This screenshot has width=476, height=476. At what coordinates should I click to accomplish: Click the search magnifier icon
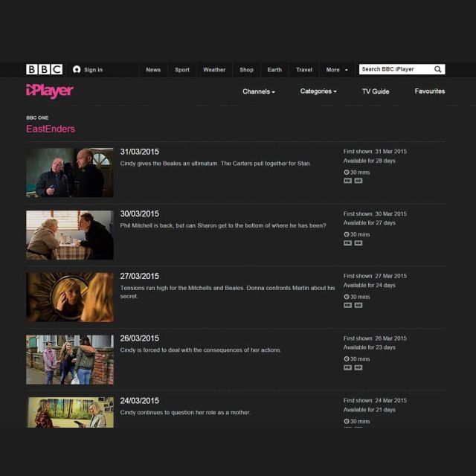[x=437, y=69]
